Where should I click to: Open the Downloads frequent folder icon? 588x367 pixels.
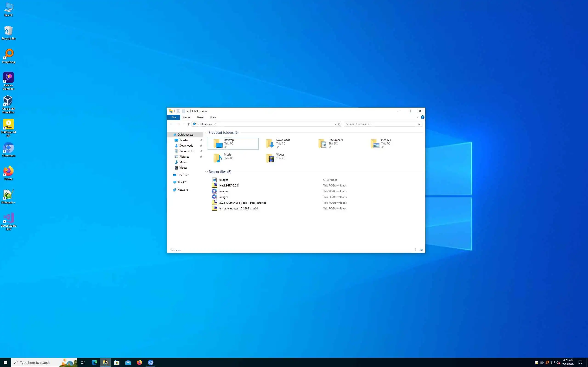270,143
